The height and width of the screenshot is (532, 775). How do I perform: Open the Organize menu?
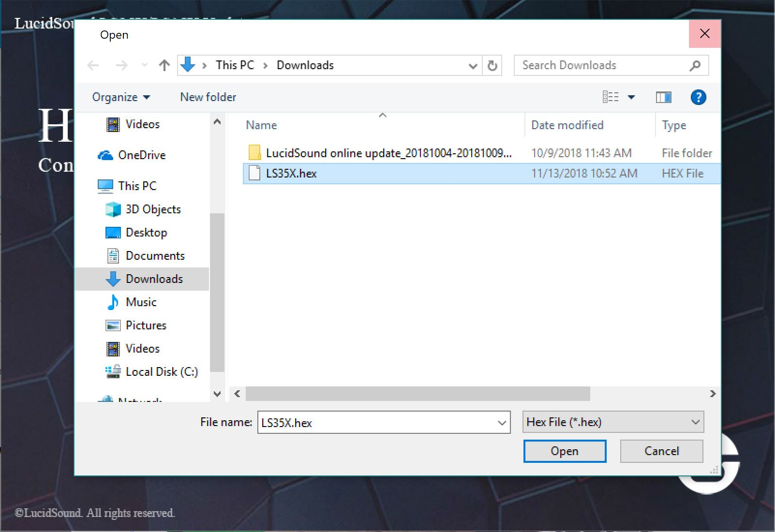coord(121,97)
